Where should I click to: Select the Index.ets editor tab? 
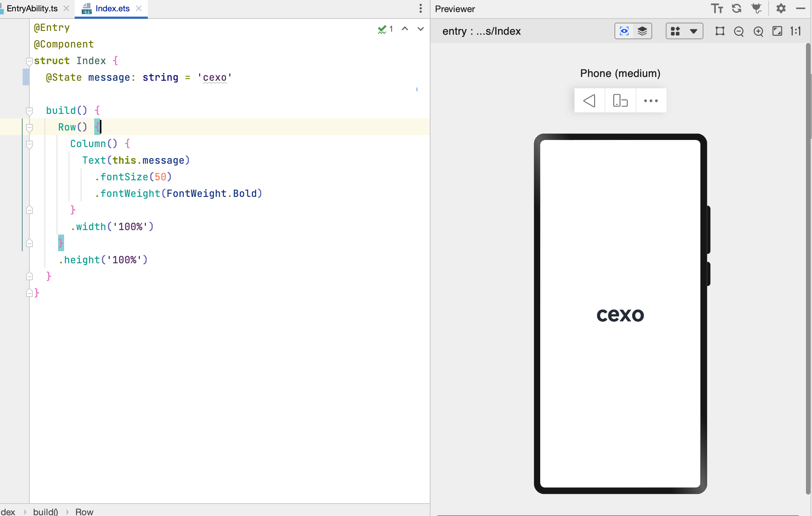pyautogui.click(x=112, y=8)
